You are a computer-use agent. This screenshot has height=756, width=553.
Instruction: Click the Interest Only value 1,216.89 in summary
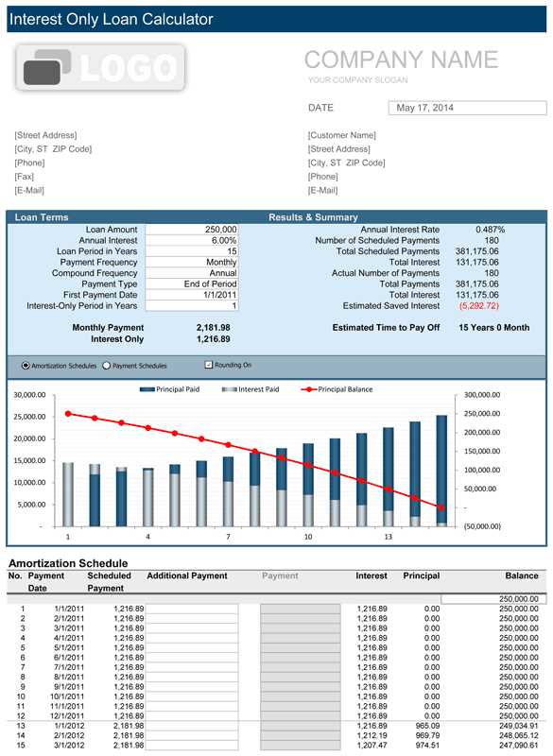coord(213,339)
